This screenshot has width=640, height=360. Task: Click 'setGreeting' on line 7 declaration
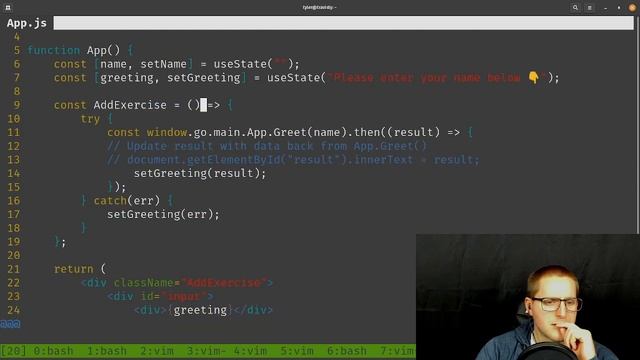[204, 78]
